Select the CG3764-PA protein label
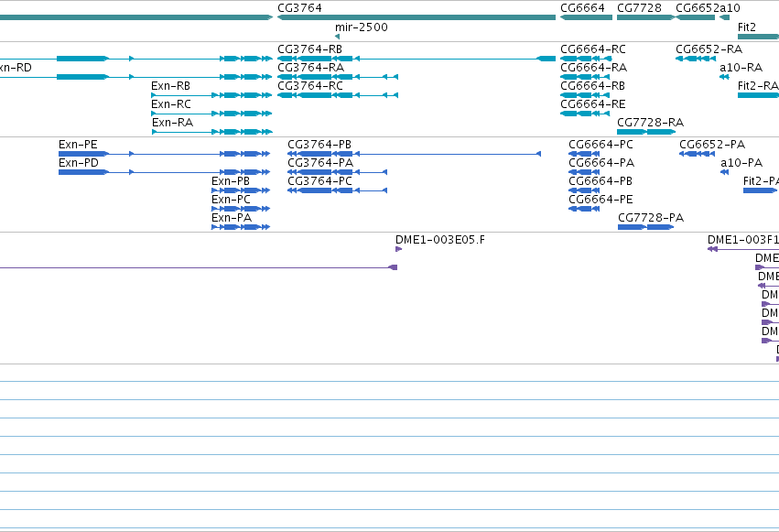779x532 pixels. pos(320,163)
